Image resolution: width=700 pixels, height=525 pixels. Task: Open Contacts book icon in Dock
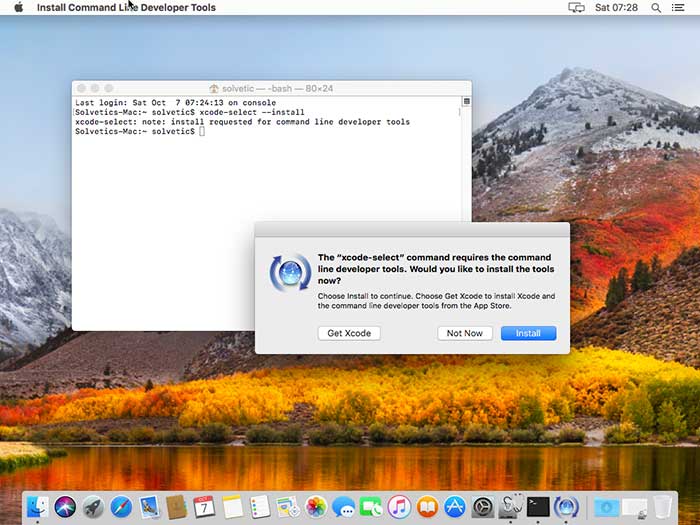coord(176,507)
